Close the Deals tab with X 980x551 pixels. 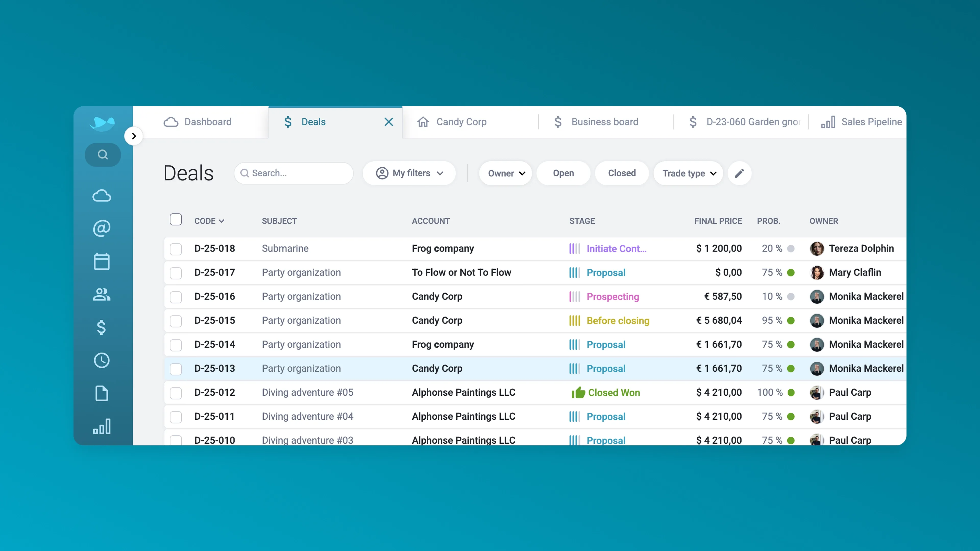[389, 122]
